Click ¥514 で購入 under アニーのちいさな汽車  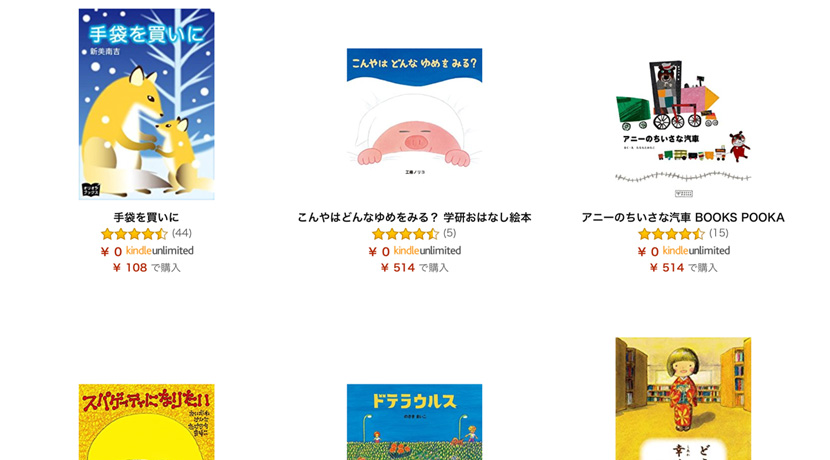pos(683,268)
